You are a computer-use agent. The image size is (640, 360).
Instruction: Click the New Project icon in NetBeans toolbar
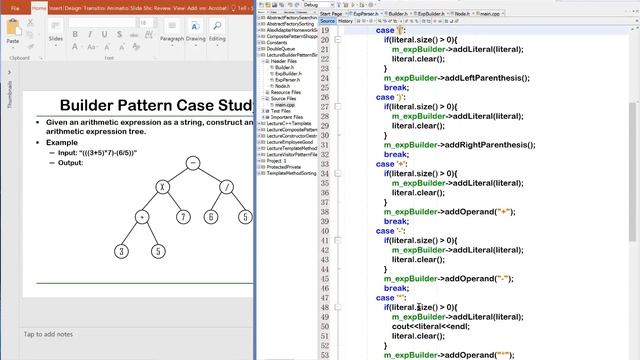tap(268, 5)
